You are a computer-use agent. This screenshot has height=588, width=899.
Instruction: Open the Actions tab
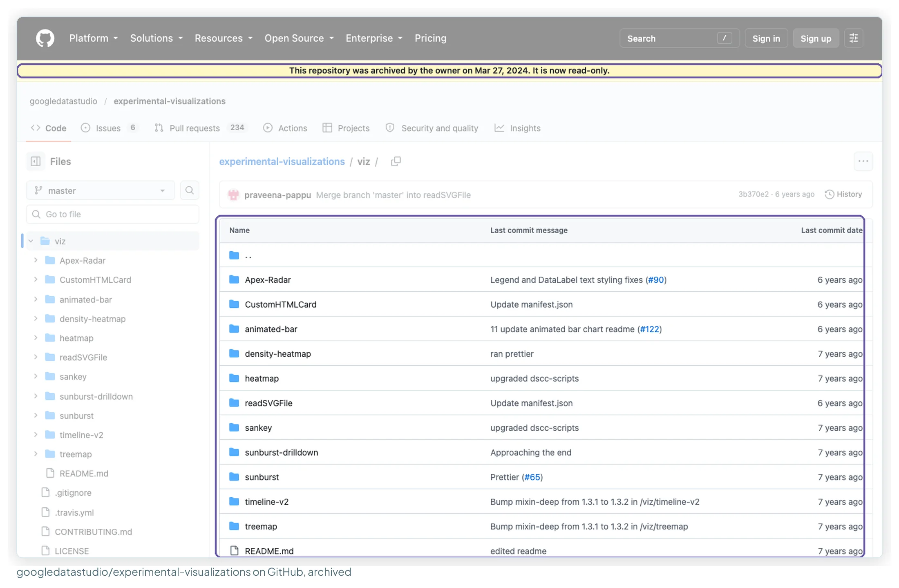(x=285, y=128)
